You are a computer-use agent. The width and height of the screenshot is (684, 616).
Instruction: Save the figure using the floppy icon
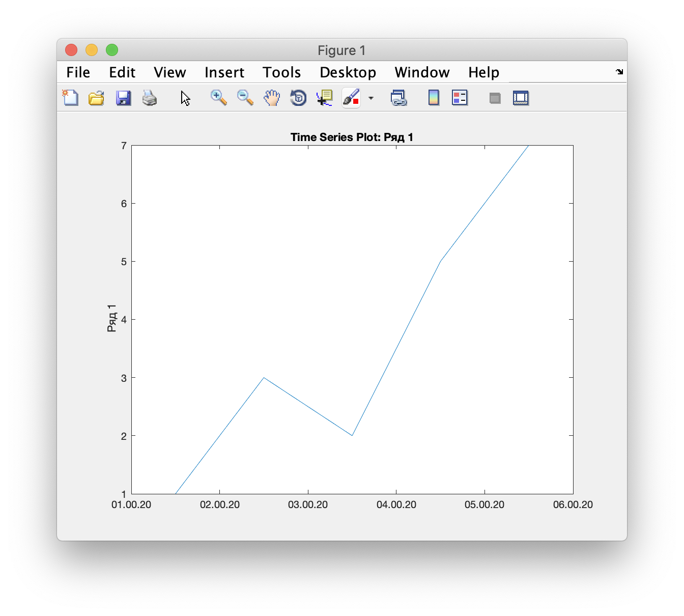point(124,98)
